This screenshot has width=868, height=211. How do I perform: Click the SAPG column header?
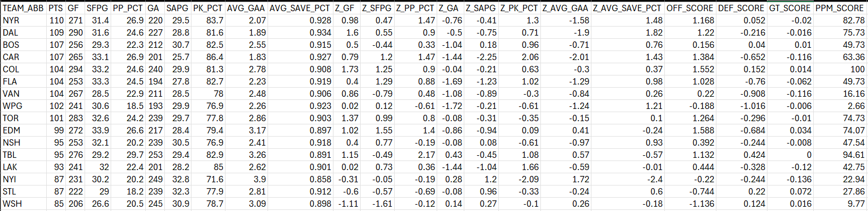coord(178,8)
